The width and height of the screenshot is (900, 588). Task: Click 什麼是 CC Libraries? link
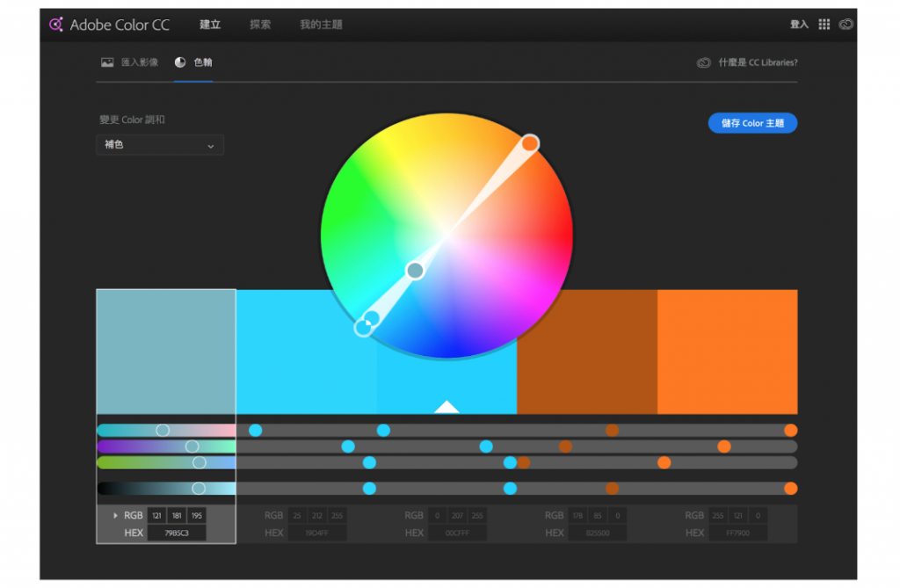[x=758, y=62]
